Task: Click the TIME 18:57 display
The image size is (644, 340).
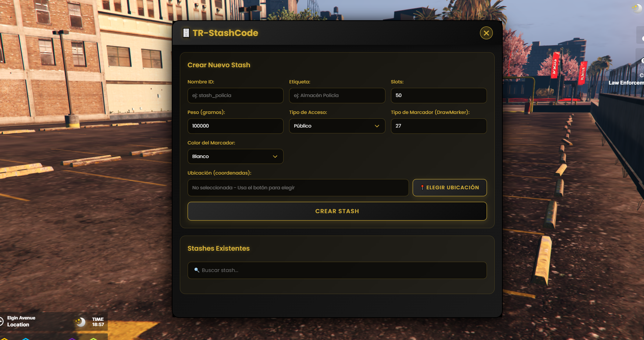Action: click(x=98, y=322)
